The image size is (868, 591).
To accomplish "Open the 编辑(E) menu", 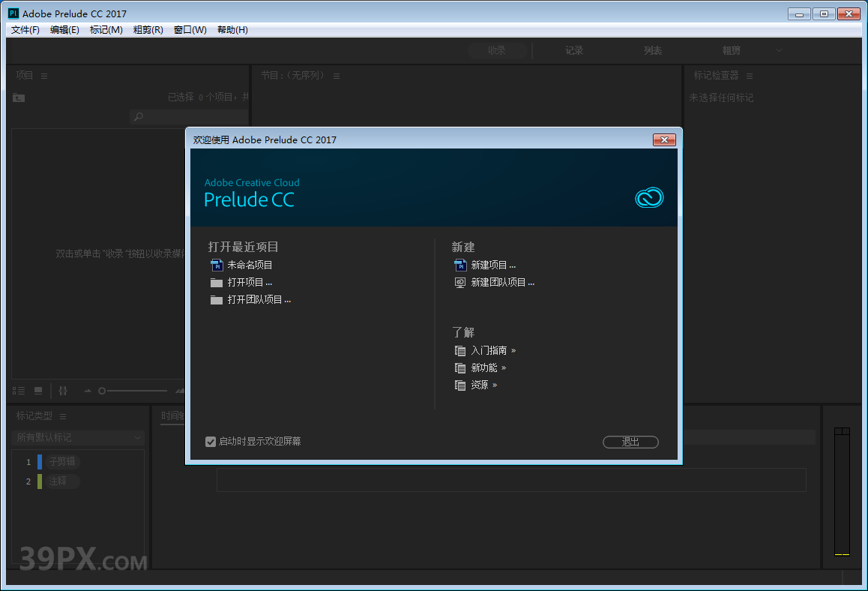I will (x=64, y=30).
